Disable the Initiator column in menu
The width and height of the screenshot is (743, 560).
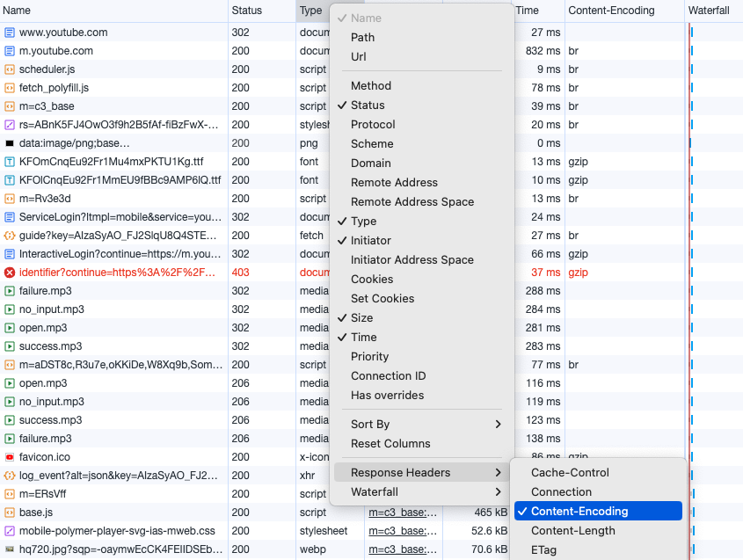[x=370, y=241]
